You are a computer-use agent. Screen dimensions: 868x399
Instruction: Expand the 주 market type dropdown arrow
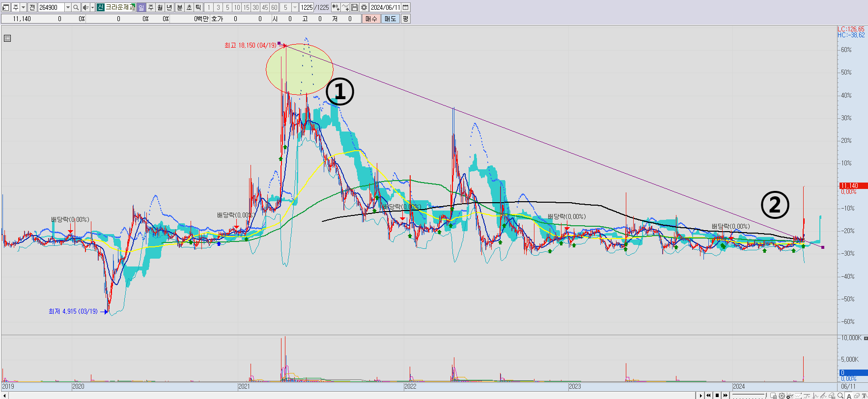coord(23,7)
